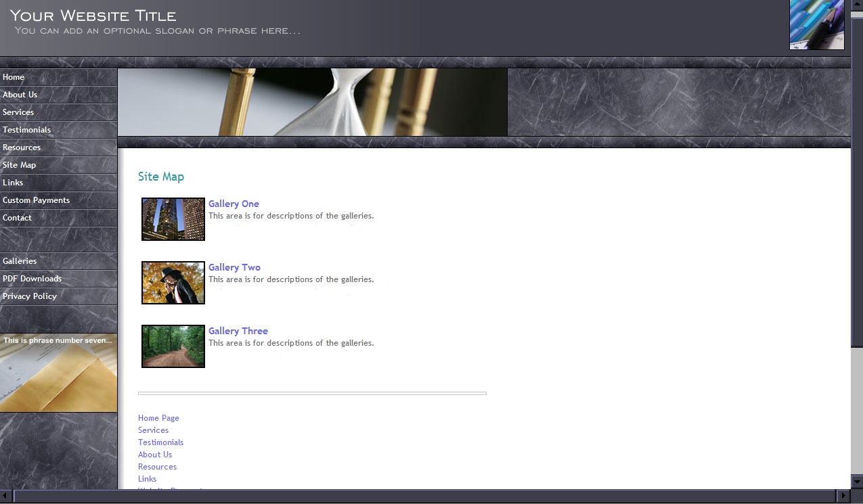Screen dimensions: 863x504
Task: Open Resources in the left navigation menu
Action: pyautogui.click(x=58, y=147)
